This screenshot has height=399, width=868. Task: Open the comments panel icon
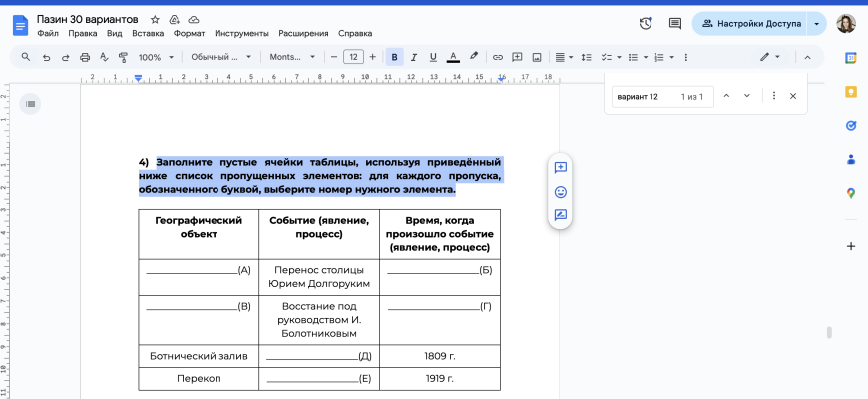(675, 23)
